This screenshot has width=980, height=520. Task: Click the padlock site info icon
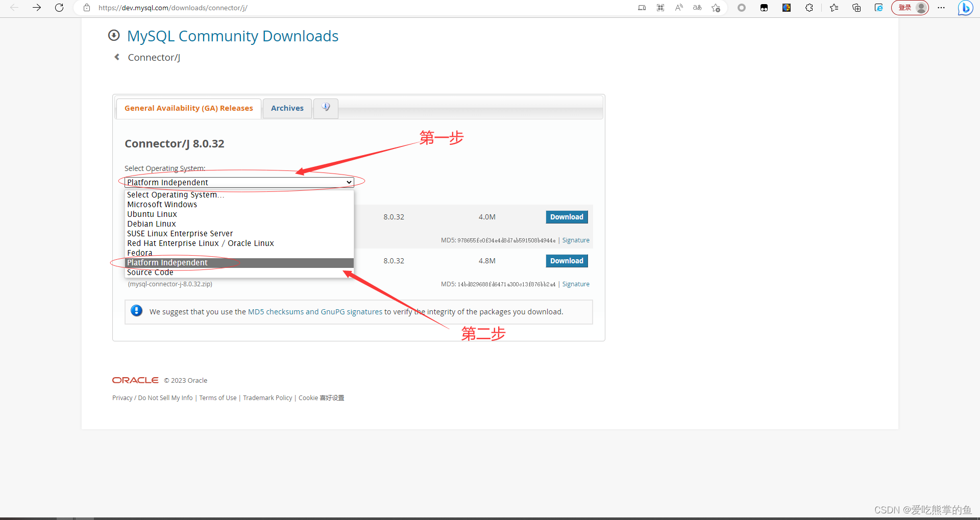click(x=87, y=8)
